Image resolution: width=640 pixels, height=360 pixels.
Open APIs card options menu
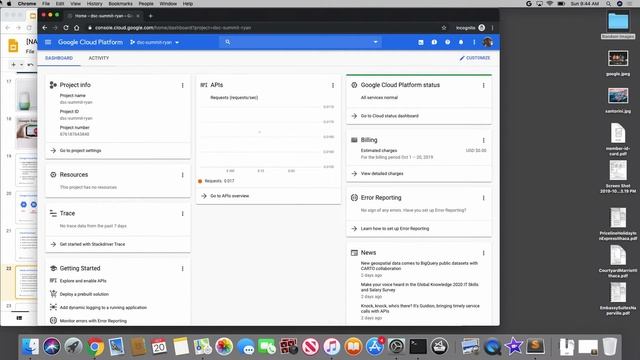333,85
